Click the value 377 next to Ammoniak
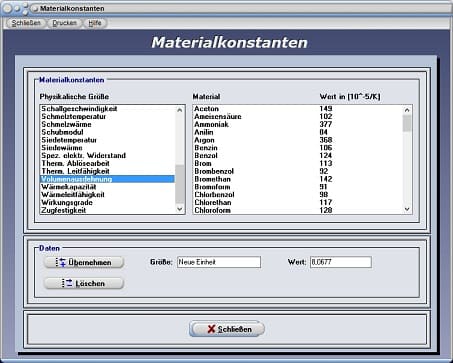Image resolution: width=453 pixels, height=363 pixels. tap(326, 124)
